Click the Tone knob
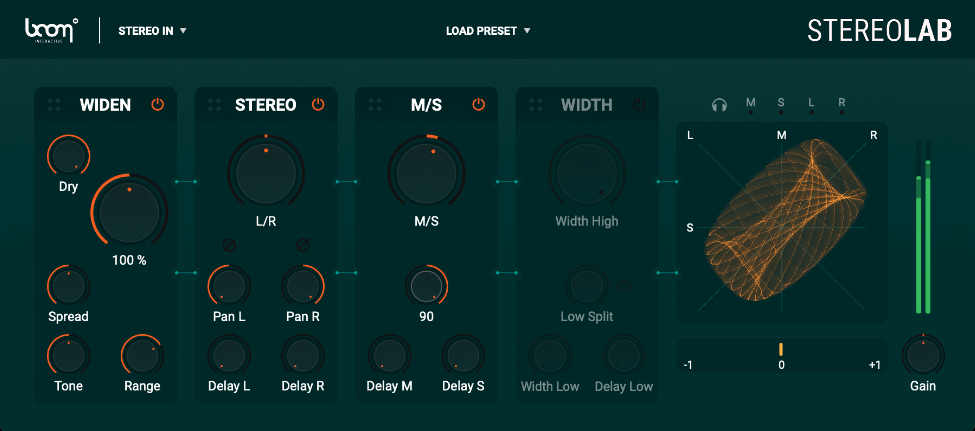Screen dimensions: 975x431 click(68, 356)
